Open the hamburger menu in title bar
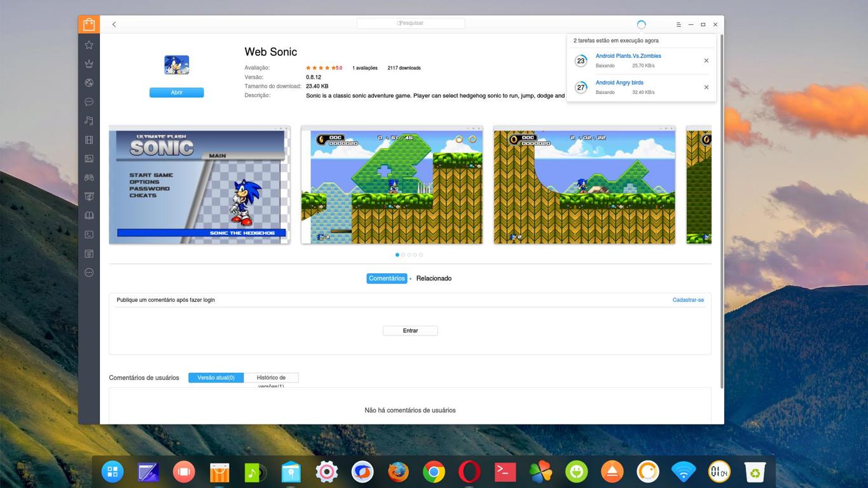 tap(679, 24)
